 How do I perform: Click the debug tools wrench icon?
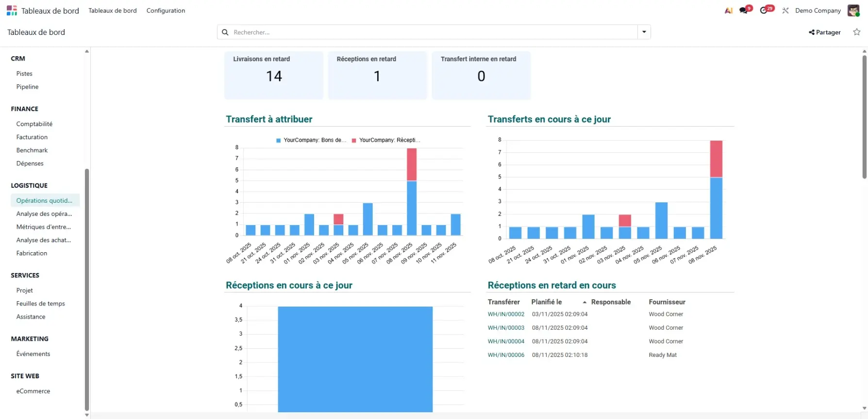(x=785, y=11)
